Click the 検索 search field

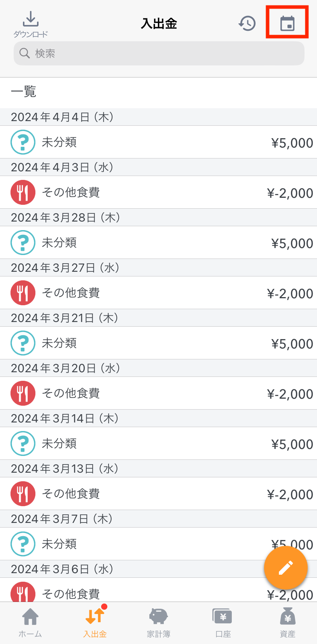click(x=159, y=53)
